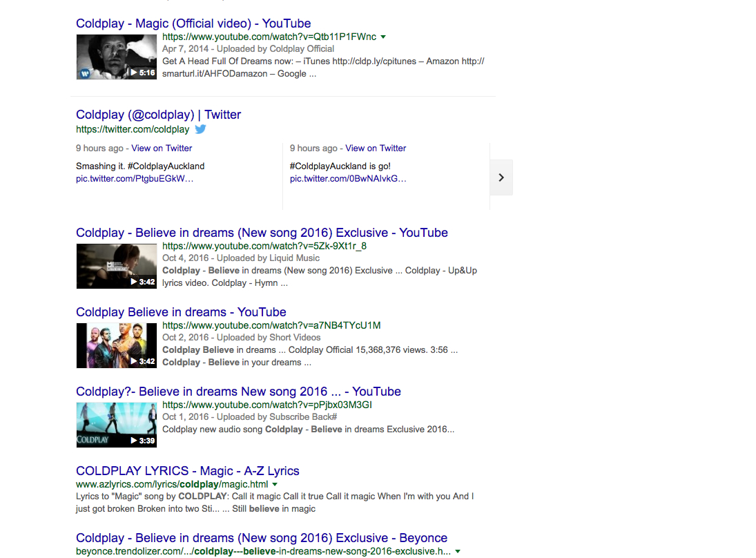Click the URL youtube.com/watch?v=pPjbx03M3GI
This screenshot has width=756, height=558.
coord(267,405)
